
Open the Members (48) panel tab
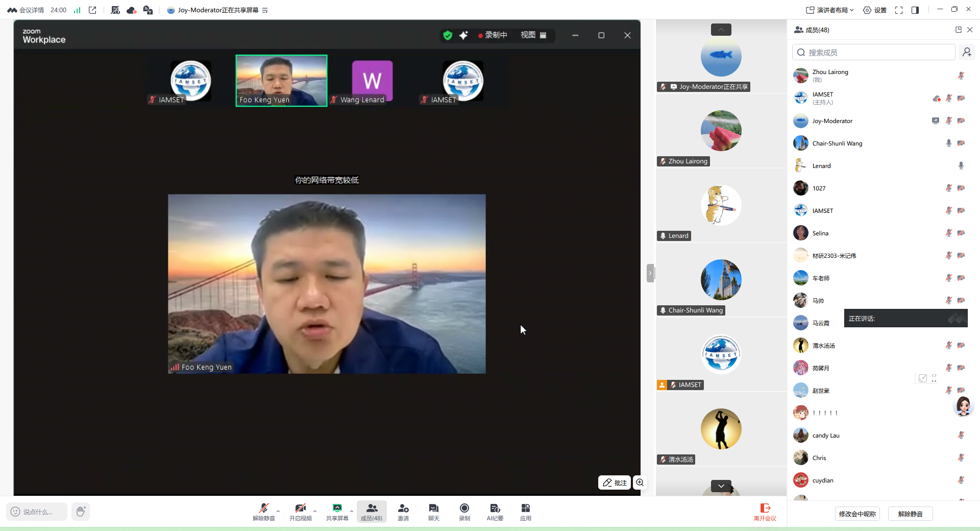pyautogui.click(x=372, y=511)
